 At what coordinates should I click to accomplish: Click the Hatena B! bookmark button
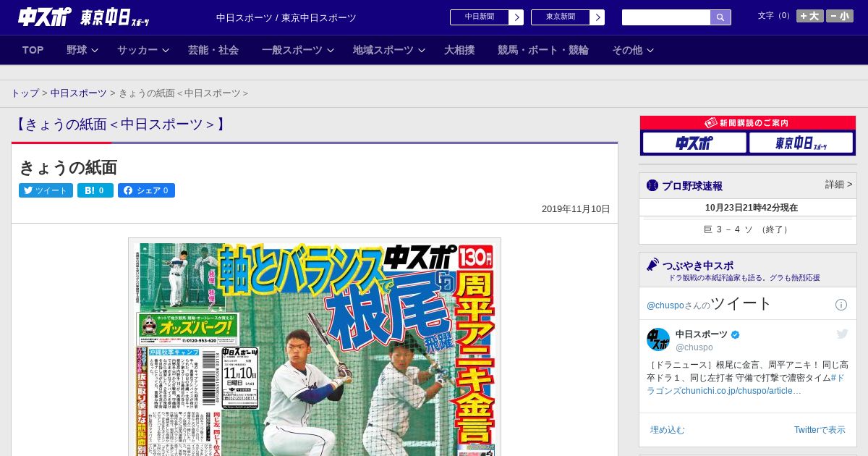pyautogui.click(x=95, y=190)
